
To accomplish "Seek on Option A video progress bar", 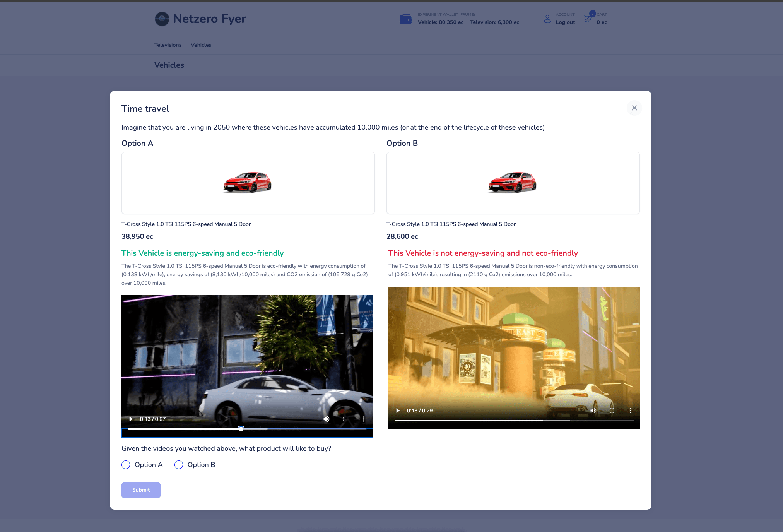I will pos(247,429).
